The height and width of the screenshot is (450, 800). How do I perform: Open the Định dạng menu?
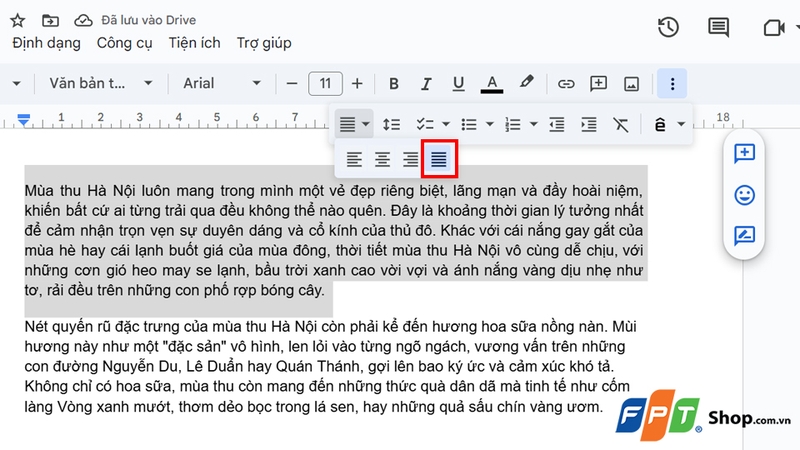46,43
